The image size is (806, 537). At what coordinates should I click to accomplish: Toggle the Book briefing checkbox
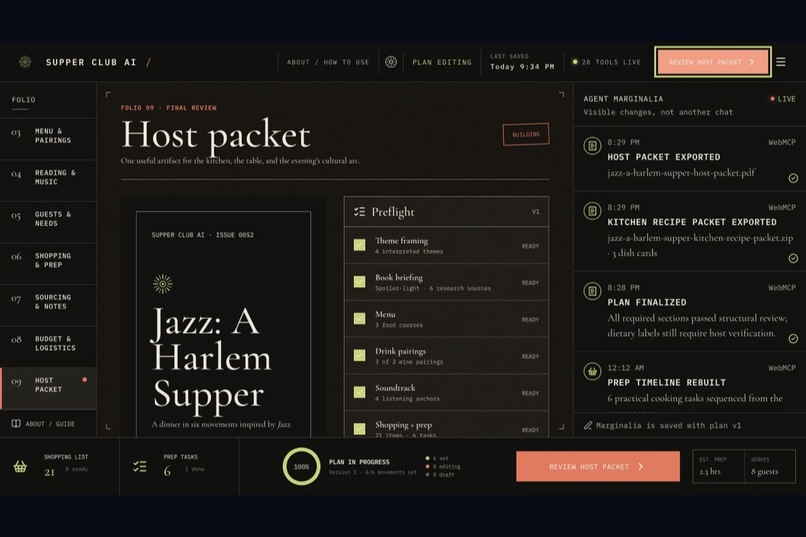click(359, 282)
